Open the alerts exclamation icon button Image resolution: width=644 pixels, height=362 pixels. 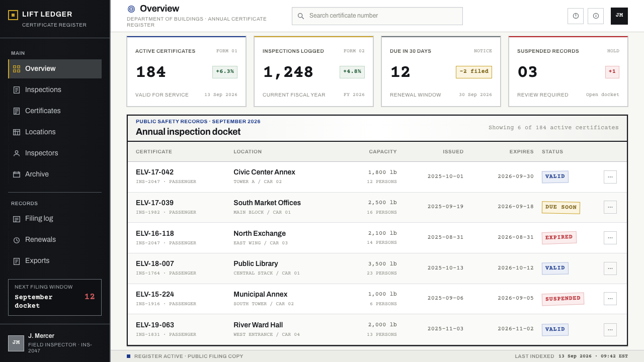coord(576,16)
